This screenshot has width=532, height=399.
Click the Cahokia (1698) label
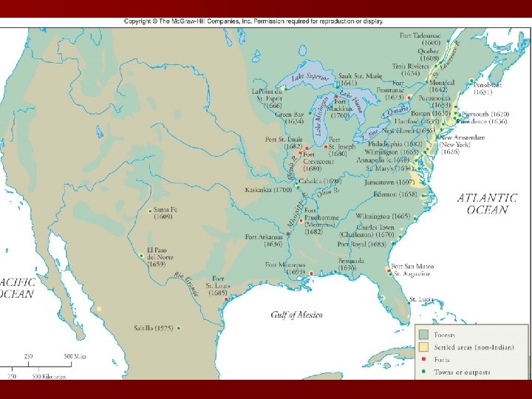click(320, 181)
